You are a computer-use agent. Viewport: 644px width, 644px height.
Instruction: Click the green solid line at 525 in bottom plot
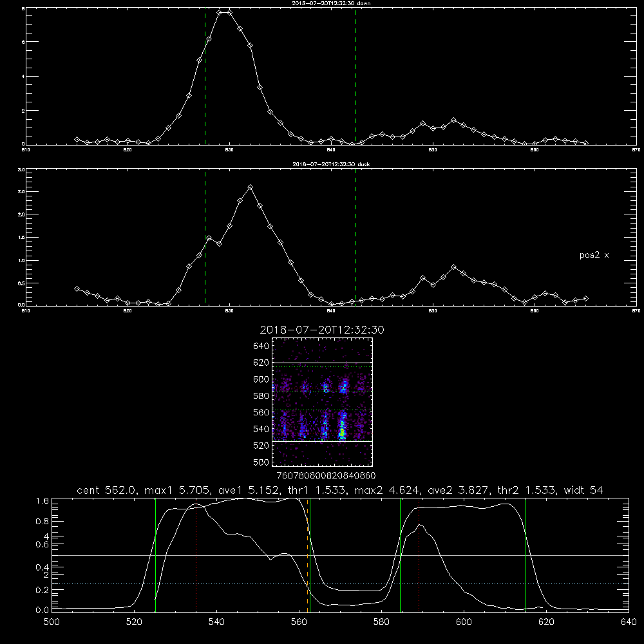pyautogui.click(x=155, y=555)
